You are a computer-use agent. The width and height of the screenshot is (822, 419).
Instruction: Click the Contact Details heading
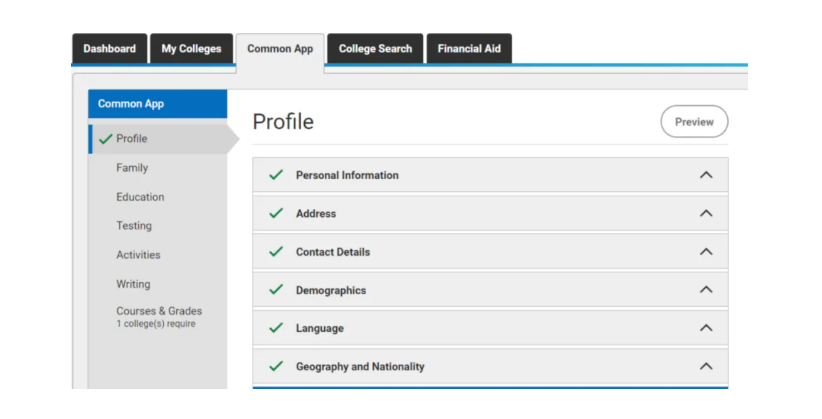[x=333, y=252]
